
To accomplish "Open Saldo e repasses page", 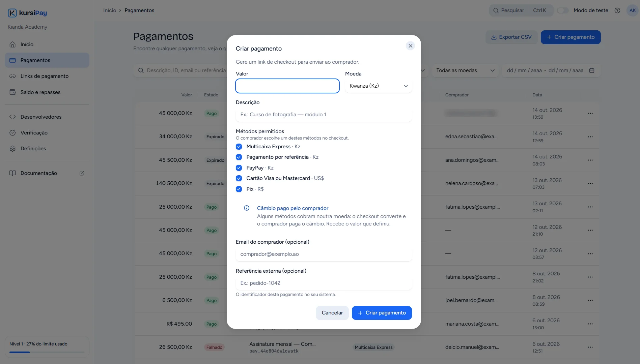I will pyautogui.click(x=47, y=92).
